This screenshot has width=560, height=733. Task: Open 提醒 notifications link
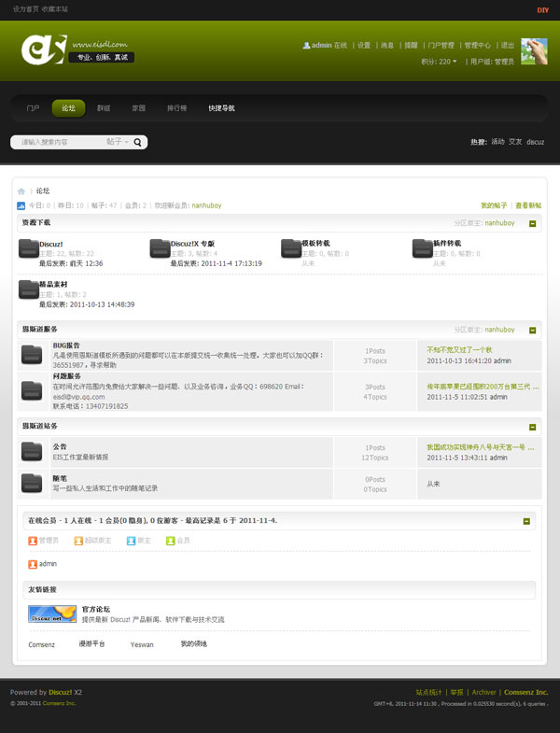click(x=411, y=46)
